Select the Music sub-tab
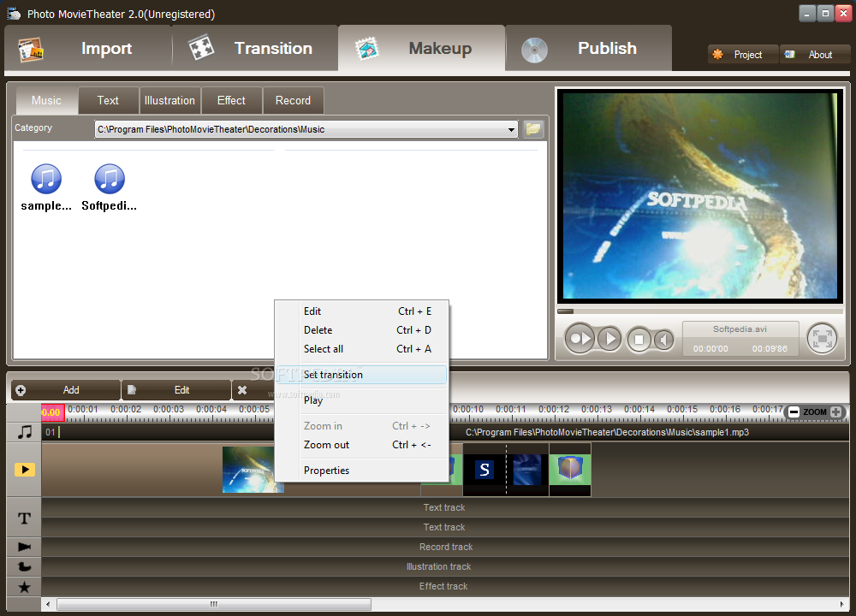The image size is (856, 616). pos(46,100)
